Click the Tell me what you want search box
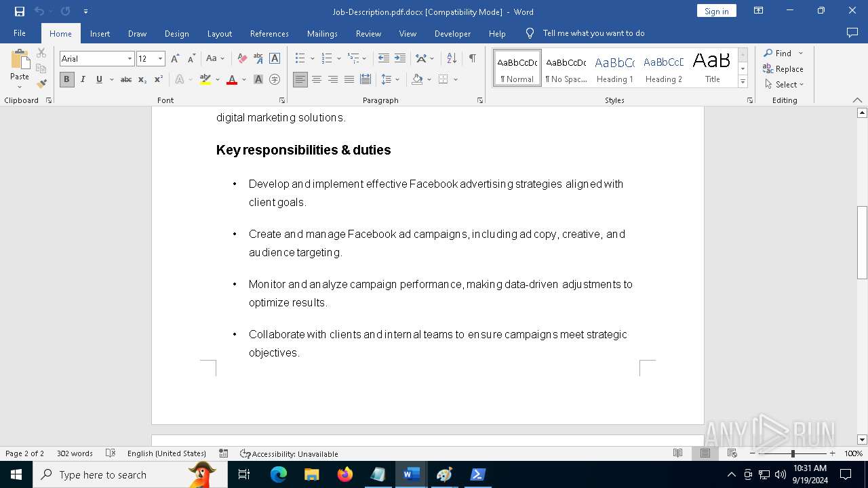Screen dimensions: 868x488 [x=593, y=33]
